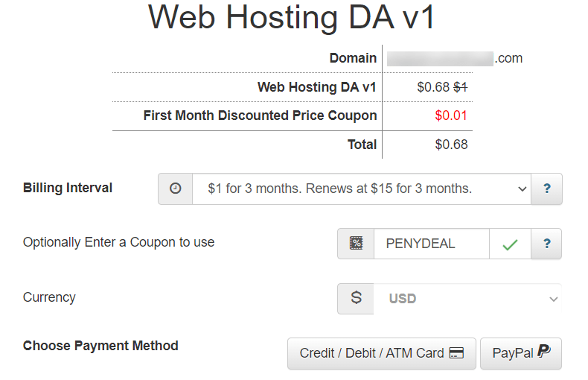Click the green checkmark to apply coupon
588x380 pixels.
[510, 244]
